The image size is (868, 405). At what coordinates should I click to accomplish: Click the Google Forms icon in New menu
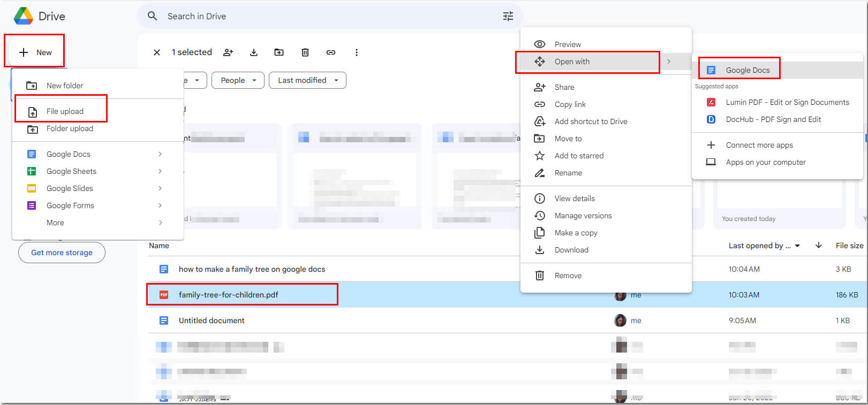(32, 205)
